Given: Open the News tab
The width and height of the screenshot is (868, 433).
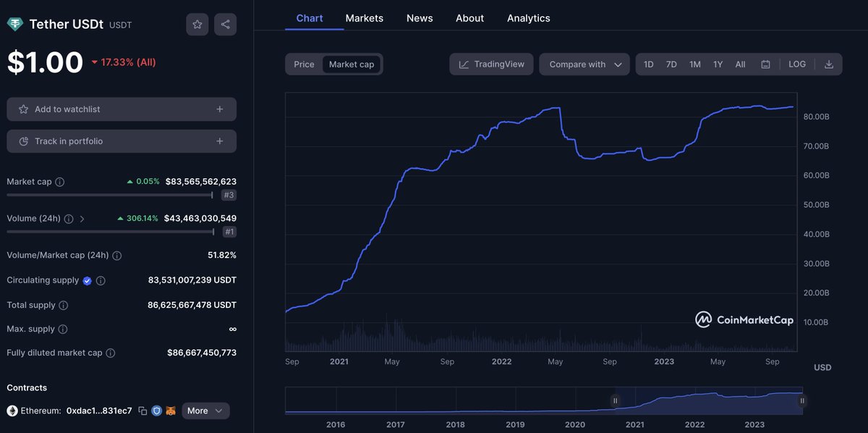Looking at the screenshot, I should 420,18.
